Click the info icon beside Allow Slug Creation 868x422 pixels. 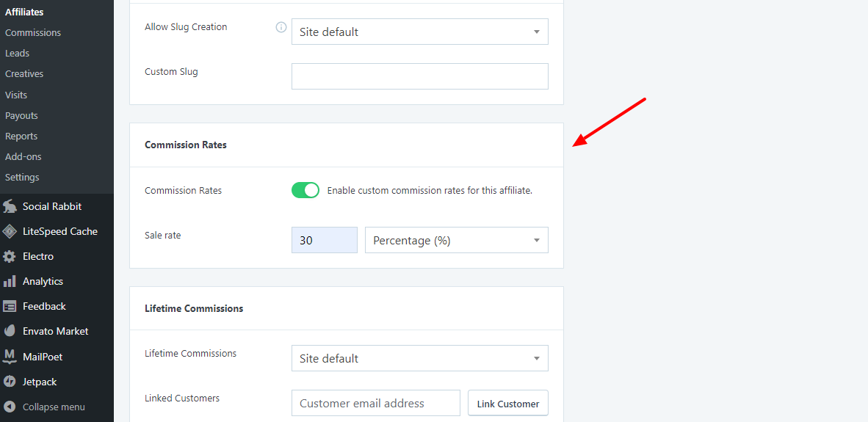click(x=281, y=27)
